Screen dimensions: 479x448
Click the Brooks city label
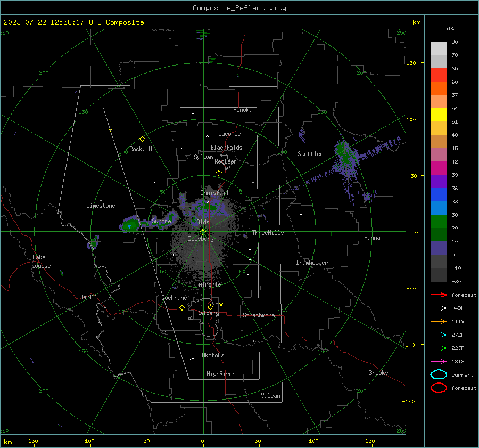click(378, 373)
